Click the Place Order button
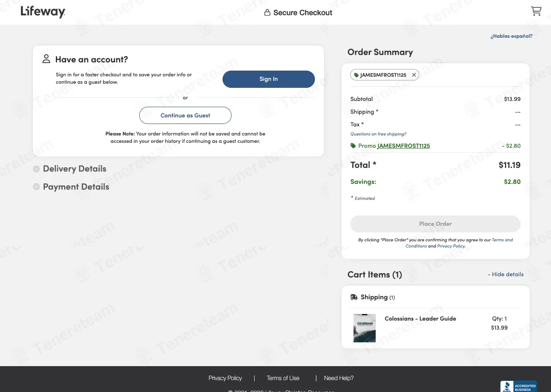Screen dimensions: 551x392 [x=435, y=224]
